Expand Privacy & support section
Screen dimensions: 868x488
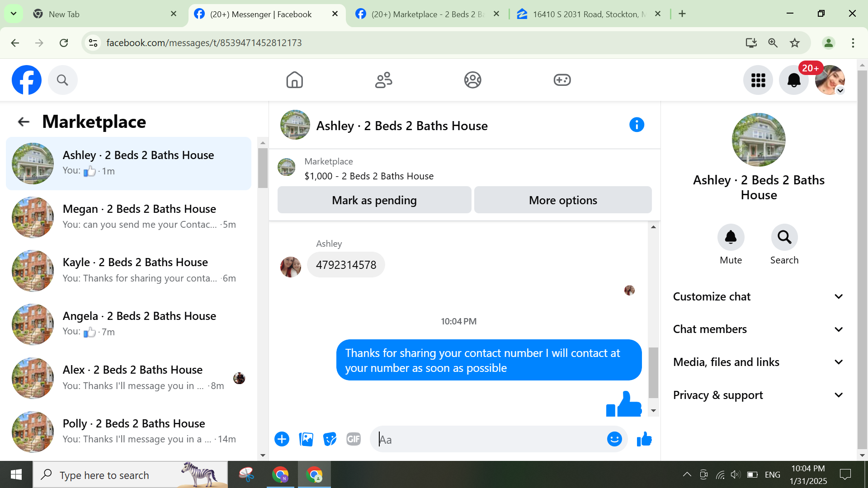click(758, 395)
